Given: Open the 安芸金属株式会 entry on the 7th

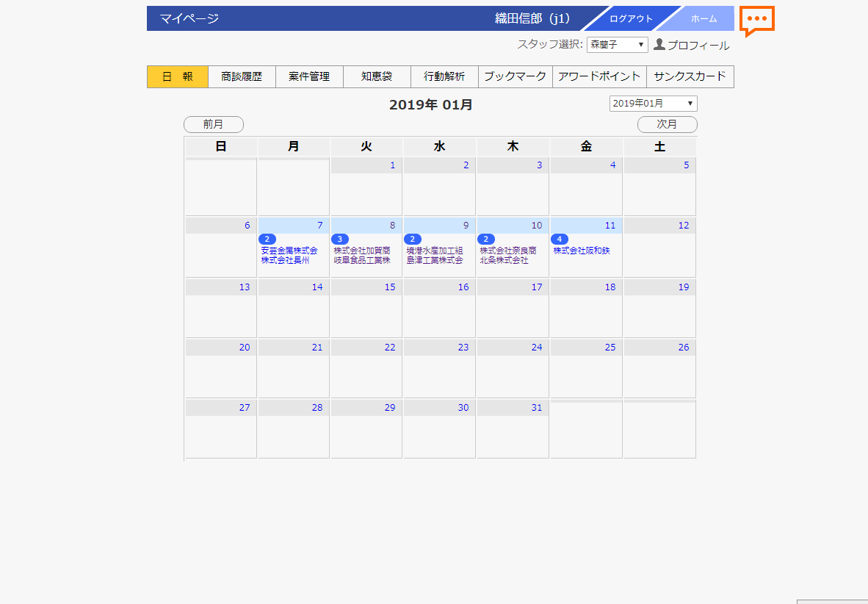Looking at the screenshot, I should (289, 251).
